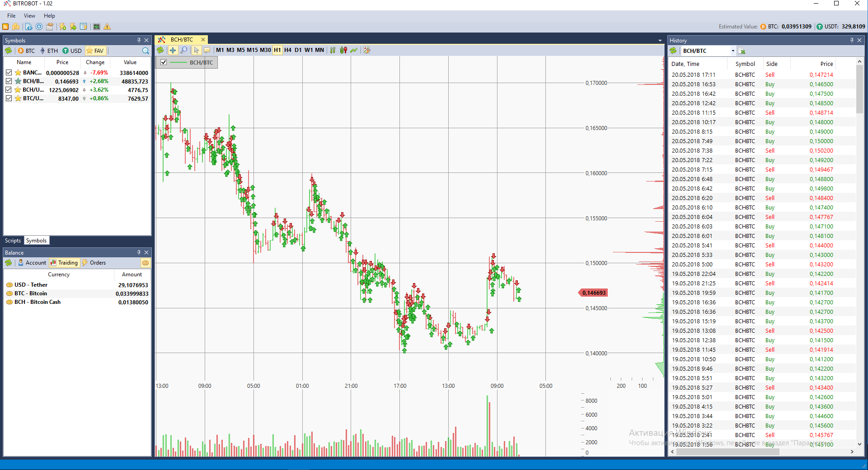Refresh the Balance panel
Screen dimensions: 868x470
point(9,263)
